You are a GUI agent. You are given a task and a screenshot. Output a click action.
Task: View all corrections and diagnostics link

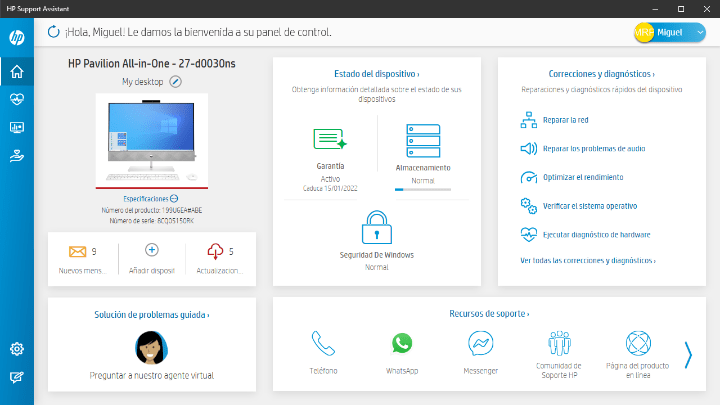(588, 260)
